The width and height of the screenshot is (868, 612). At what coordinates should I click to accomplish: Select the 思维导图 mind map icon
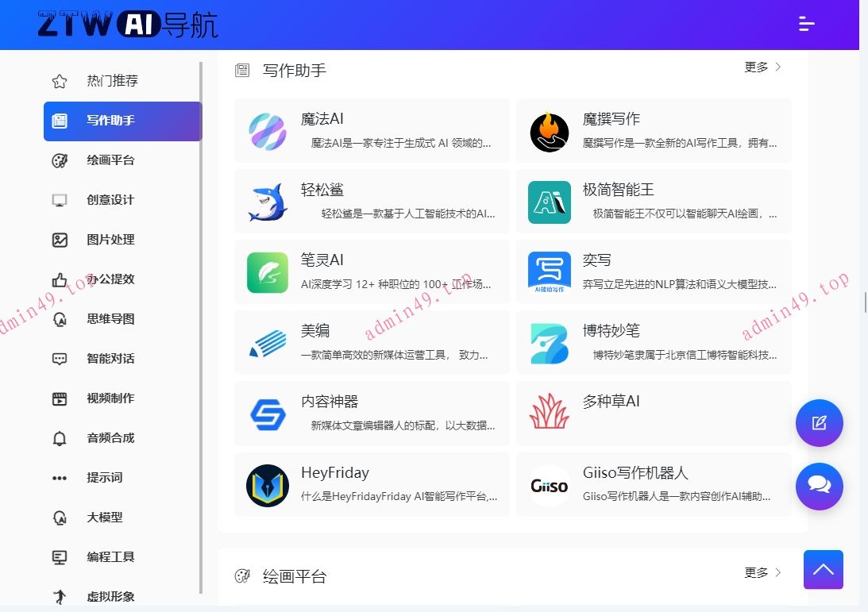pyautogui.click(x=60, y=319)
